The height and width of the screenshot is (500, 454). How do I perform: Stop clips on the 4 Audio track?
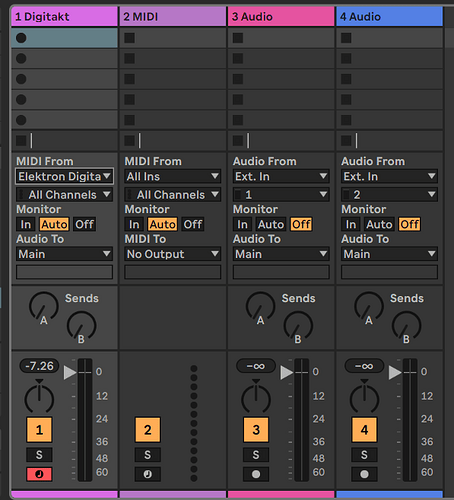346,141
